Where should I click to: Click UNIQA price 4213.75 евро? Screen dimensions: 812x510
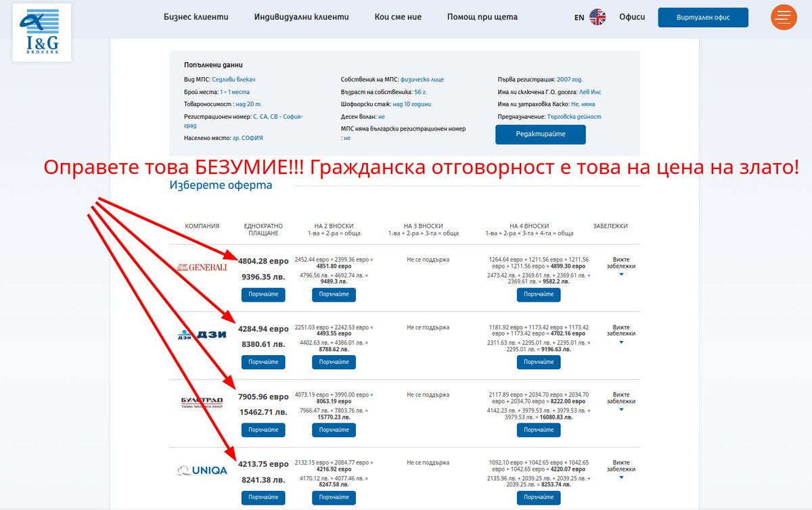click(263, 464)
